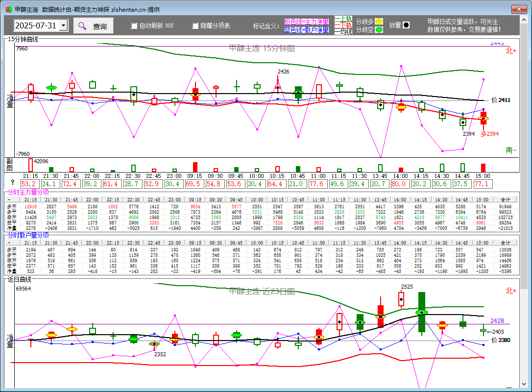Image resolution: width=532 pixels, height=392 pixels.
Task: Click the green 分歧空 legend marker
Action: tap(379, 30)
